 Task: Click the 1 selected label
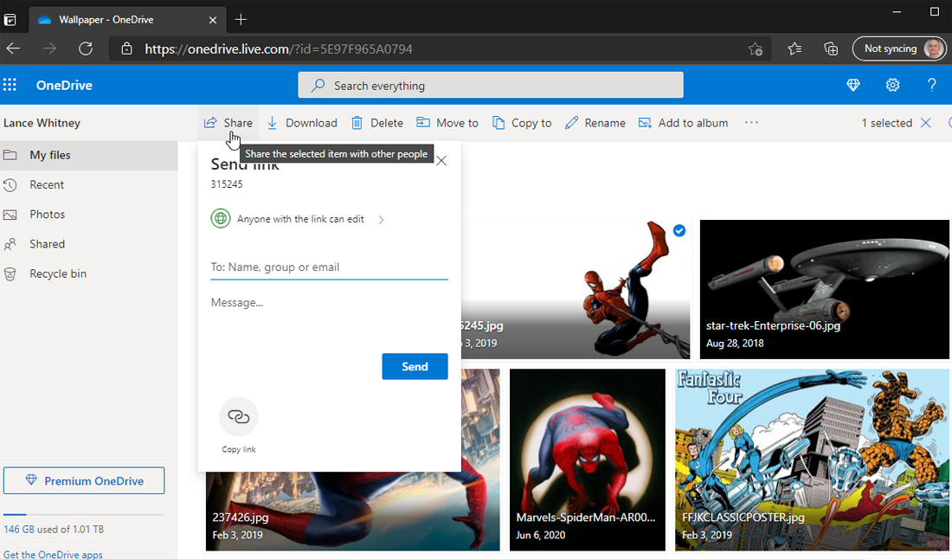[886, 123]
